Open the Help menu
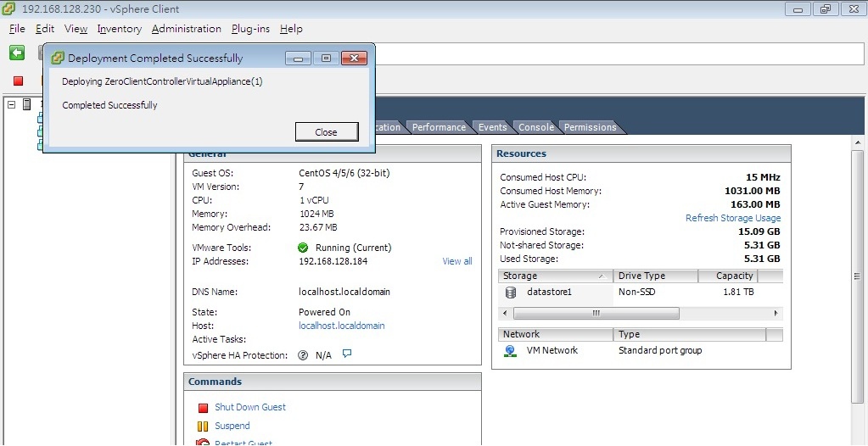Viewport: 868px width, 446px height. pyautogui.click(x=291, y=29)
